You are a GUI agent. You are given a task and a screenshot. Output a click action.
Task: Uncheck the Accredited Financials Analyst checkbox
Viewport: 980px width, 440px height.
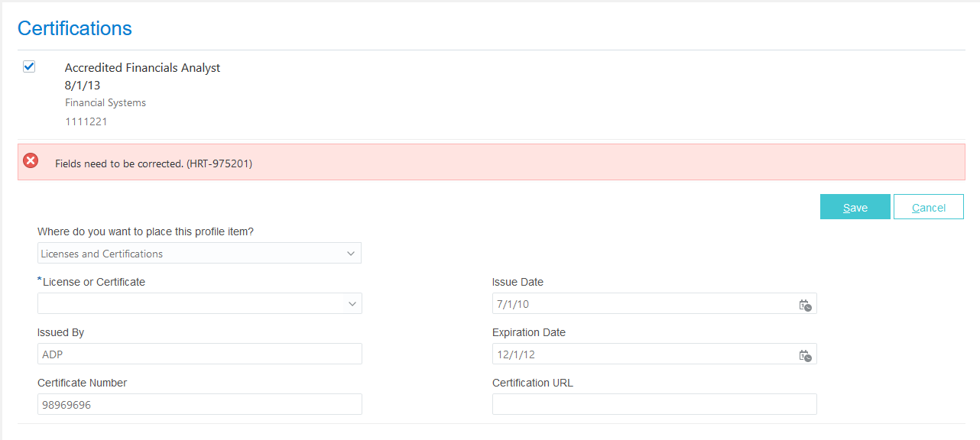[29, 66]
